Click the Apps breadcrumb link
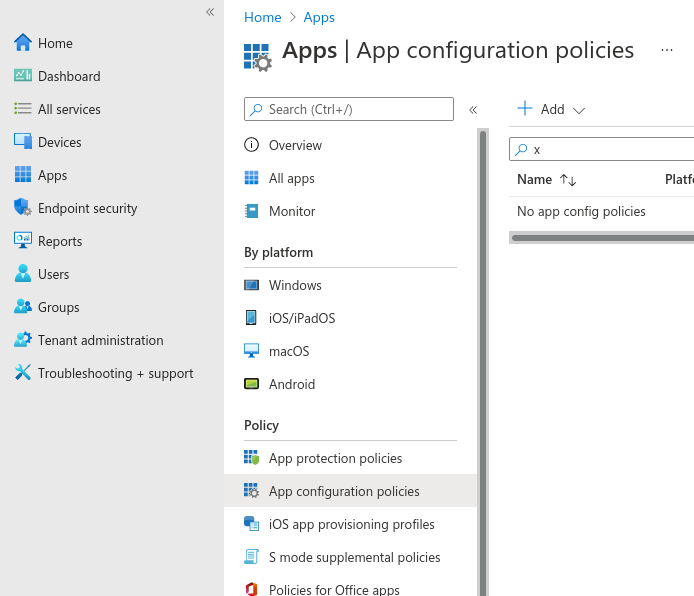This screenshot has width=694, height=596. click(x=319, y=17)
